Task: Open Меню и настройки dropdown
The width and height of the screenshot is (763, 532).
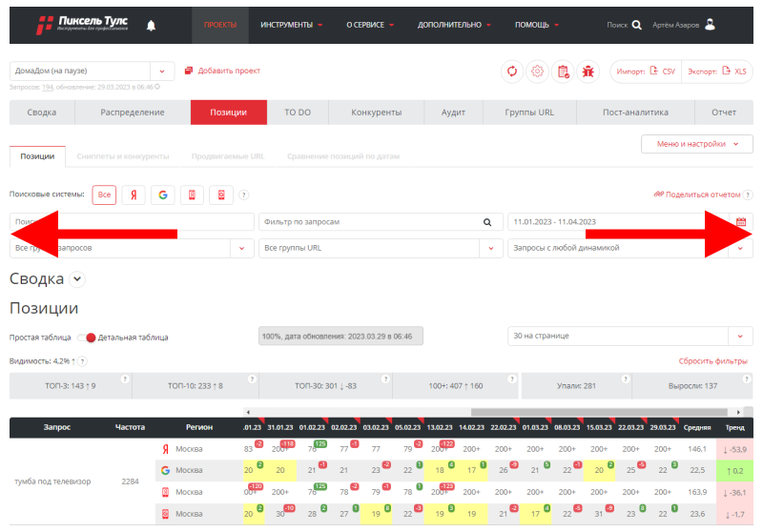Action: pyautogui.click(x=697, y=144)
